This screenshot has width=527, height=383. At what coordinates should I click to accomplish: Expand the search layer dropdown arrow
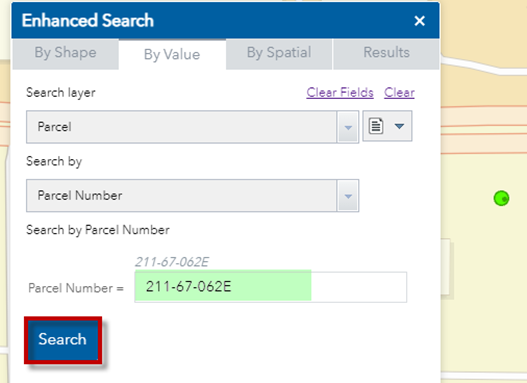click(x=348, y=127)
